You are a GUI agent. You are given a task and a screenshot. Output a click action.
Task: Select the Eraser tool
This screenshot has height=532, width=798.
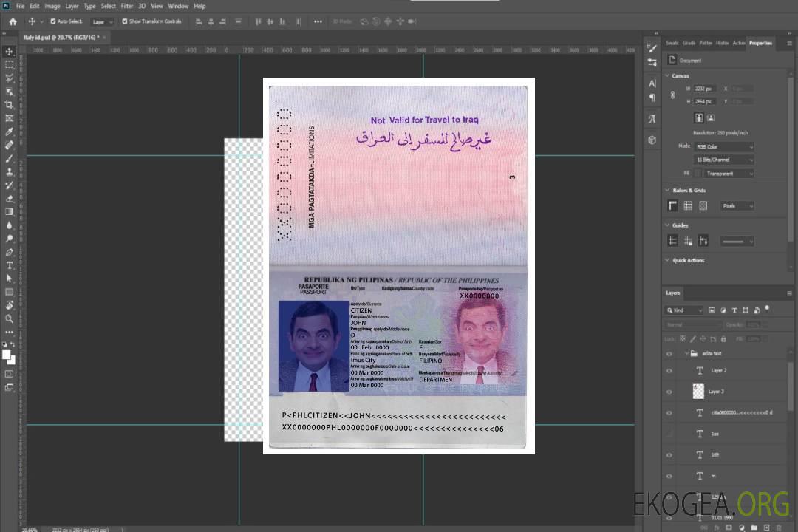click(9, 199)
